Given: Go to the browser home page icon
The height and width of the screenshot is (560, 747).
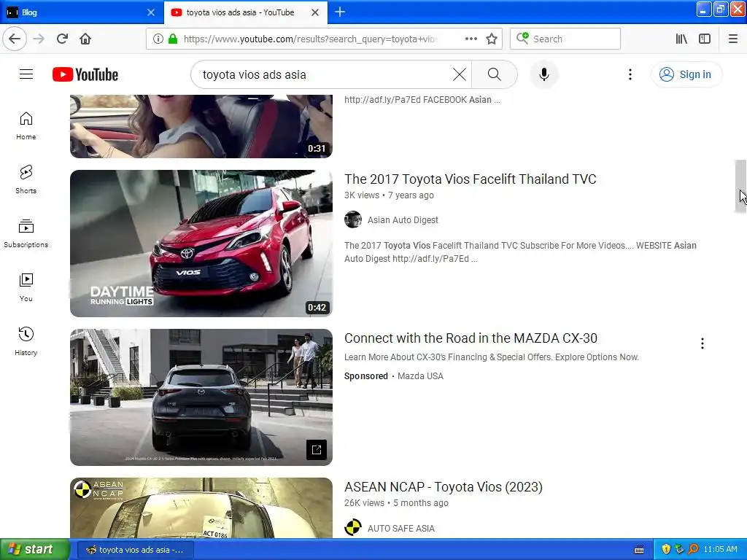Looking at the screenshot, I should pos(85,39).
